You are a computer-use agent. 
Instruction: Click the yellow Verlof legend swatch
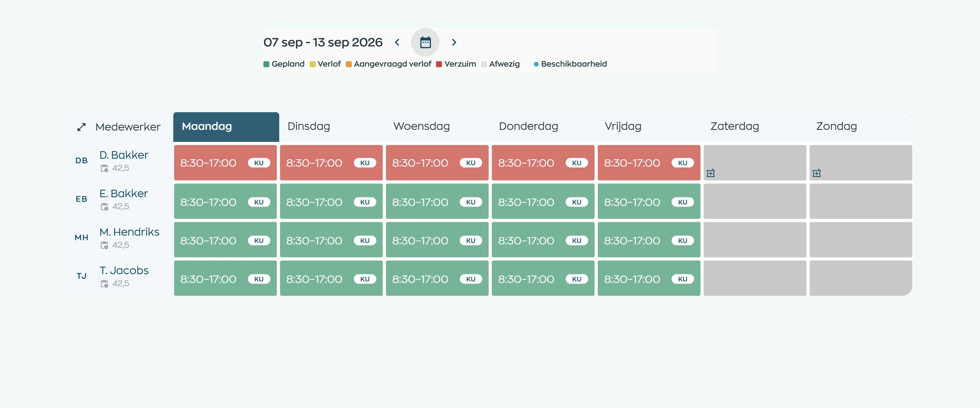[x=312, y=64]
